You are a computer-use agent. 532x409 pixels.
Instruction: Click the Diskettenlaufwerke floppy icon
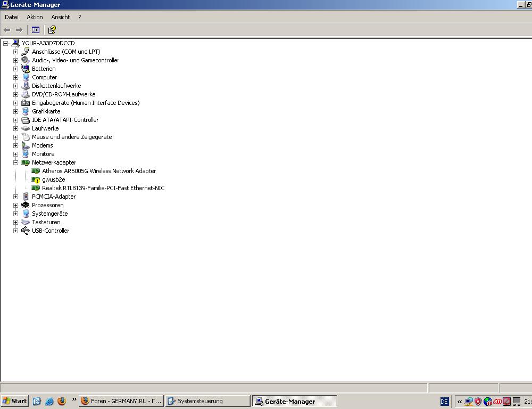coord(26,86)
